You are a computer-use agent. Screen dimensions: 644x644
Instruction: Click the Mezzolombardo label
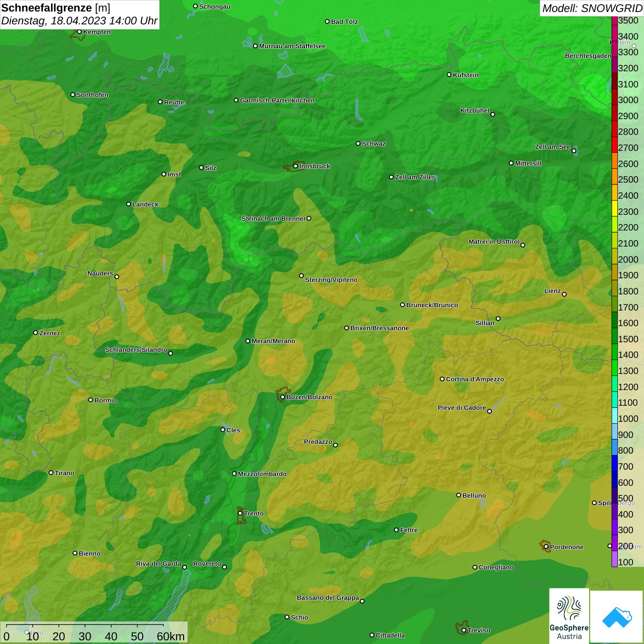point(262,474)
